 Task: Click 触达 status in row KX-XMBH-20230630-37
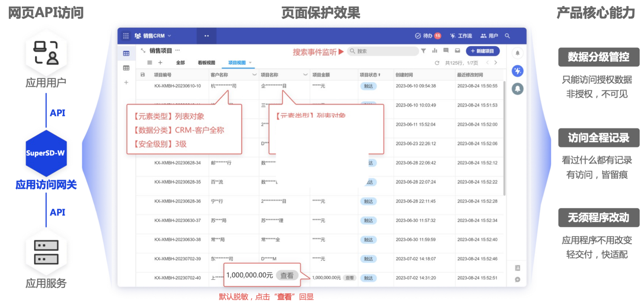click(368, 221)
